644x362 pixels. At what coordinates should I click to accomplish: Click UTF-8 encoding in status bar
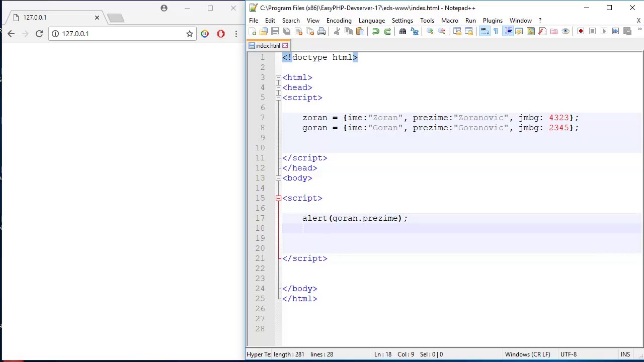tap(568, 354)
